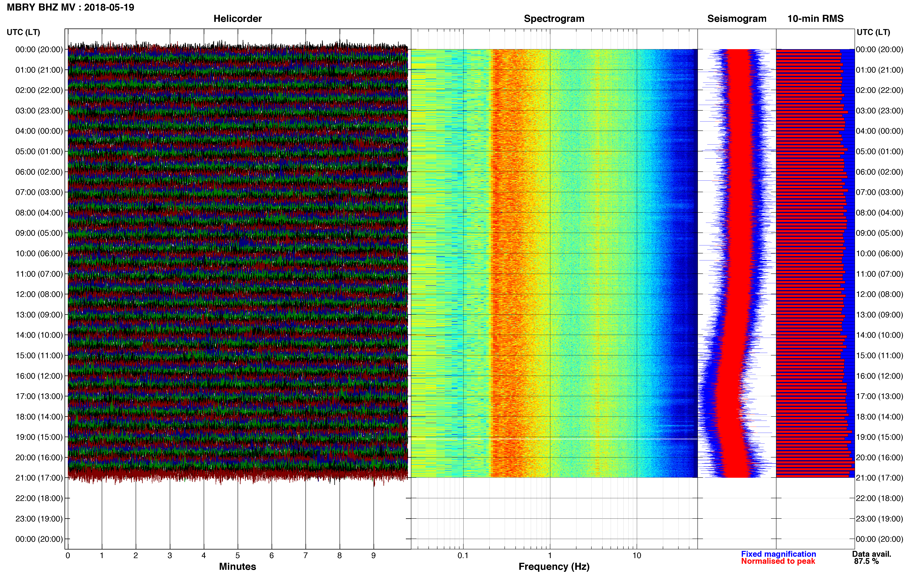The image size is (924, 578).
Task: Click right time label '14:00 (10:00)'
Action: 879,335
